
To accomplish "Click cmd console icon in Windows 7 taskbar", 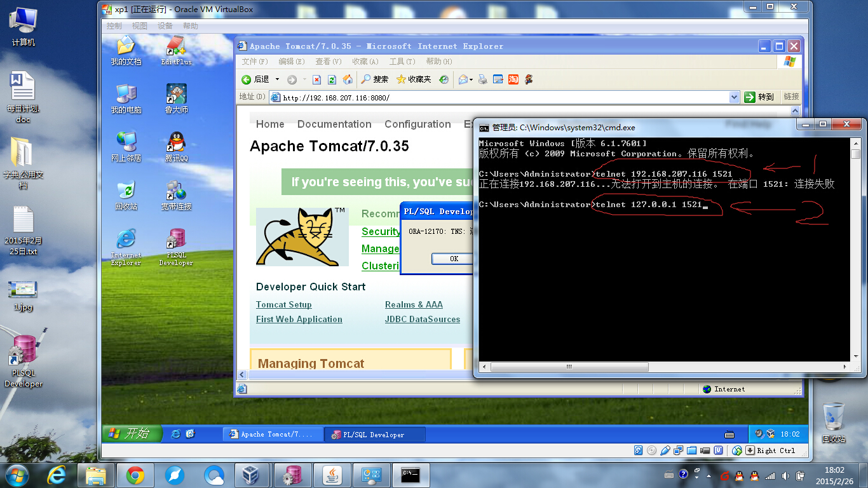I will point(411,475).
